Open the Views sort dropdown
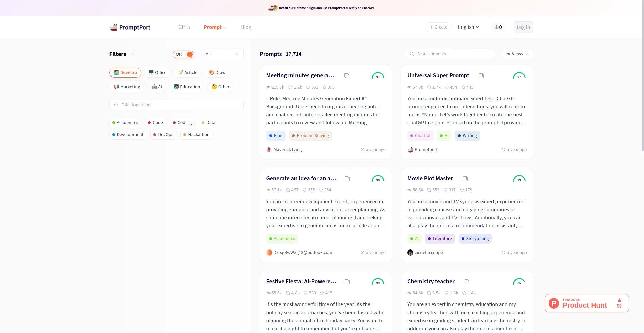The width and height of the screenshot is (644, 333). 517,54
